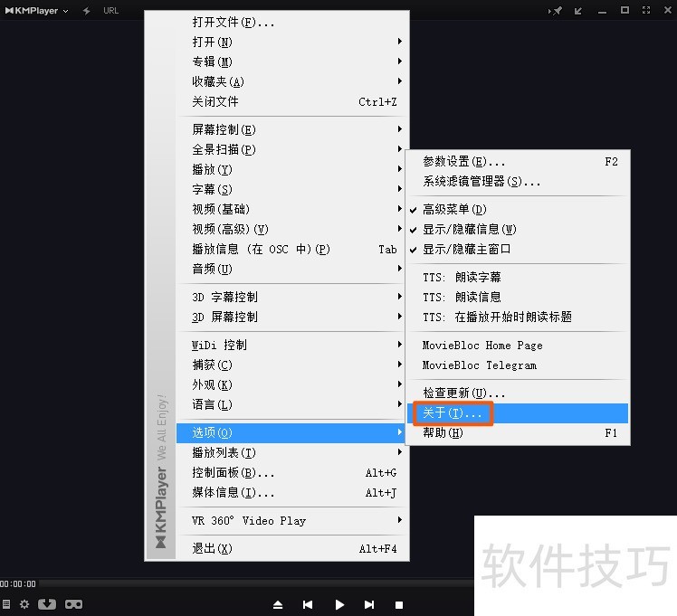Screen dimensions: 677x616
Task: Open the settings gear in control bar
Action: (24, 604)
